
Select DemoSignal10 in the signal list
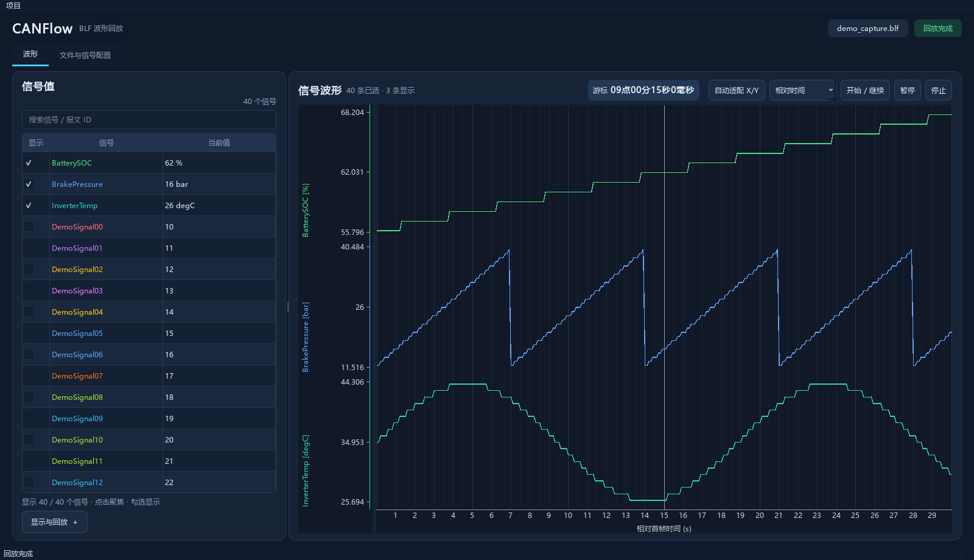pos(77,439)
